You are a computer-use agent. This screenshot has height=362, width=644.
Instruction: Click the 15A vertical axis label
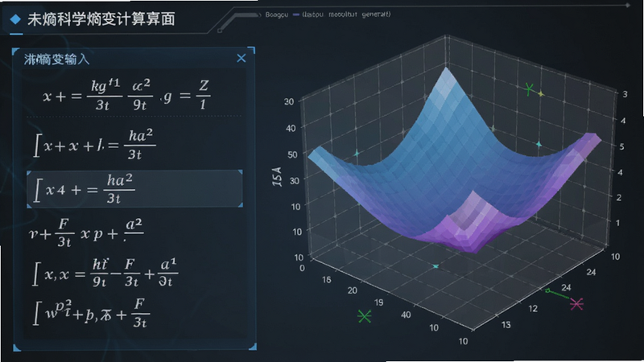coord(278,177)
